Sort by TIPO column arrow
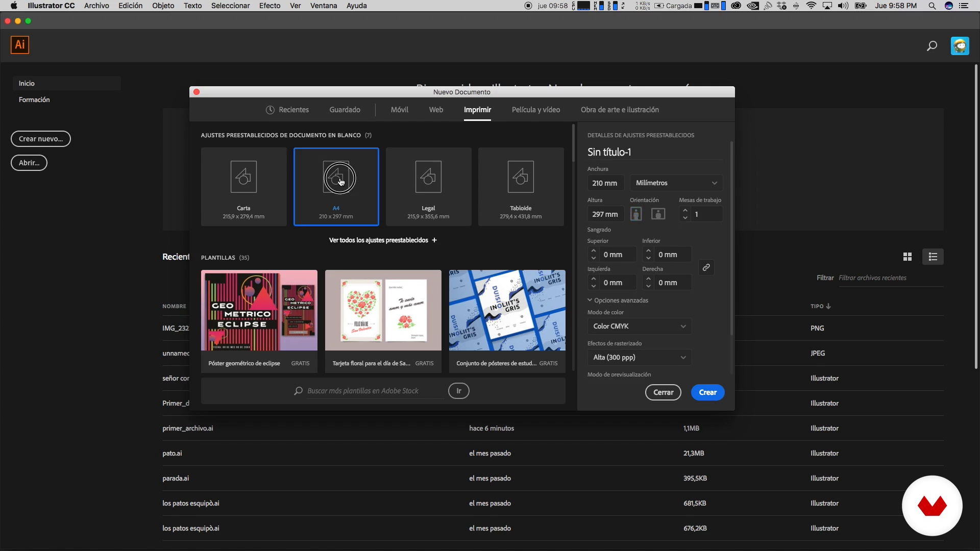This screenshot has height=551, width=980. [x=828, y=307]
